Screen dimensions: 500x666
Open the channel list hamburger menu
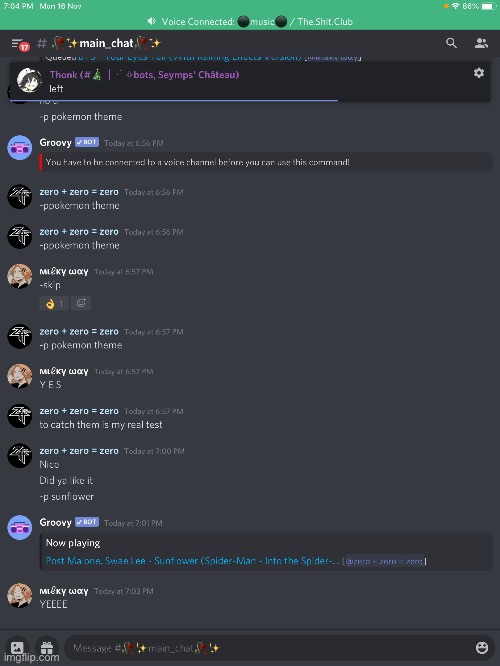tap(17, 43)
